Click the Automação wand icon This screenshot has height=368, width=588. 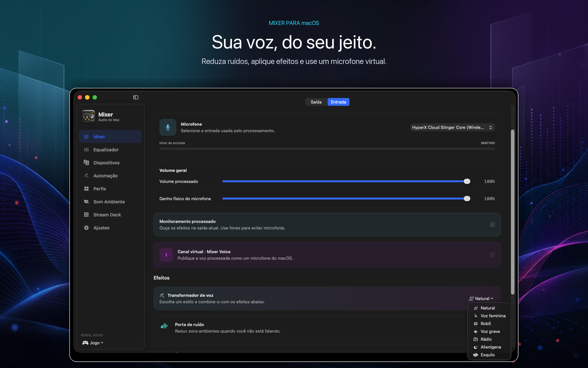point(86,176)
